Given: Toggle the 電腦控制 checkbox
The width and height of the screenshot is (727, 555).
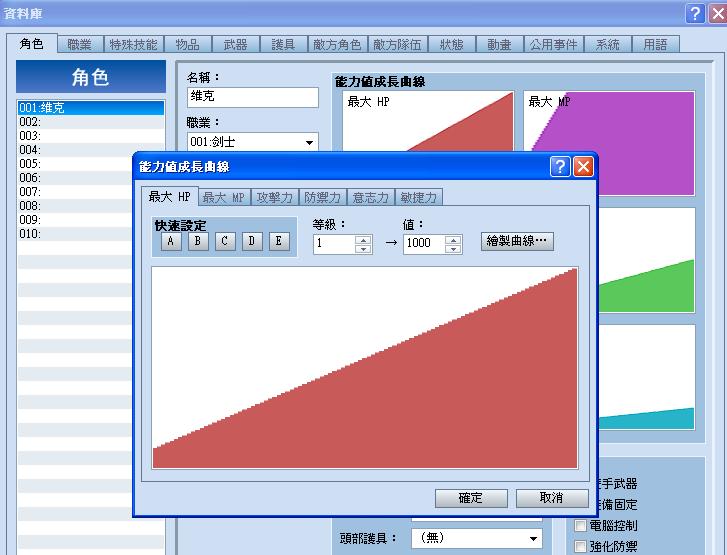Looking at the screenshot, I should (x=580, y=525).
